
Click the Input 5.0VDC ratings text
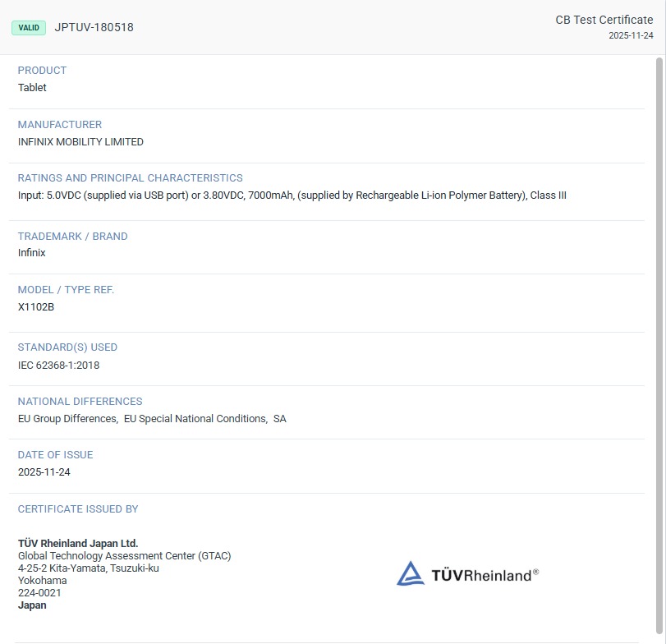click(x=292, y=195)
